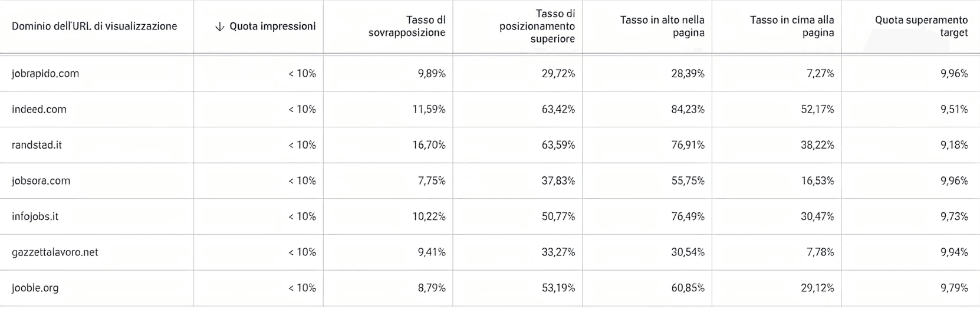Click infojobs.it's 30,47% absolute top cell
This screenshot has width=980, height=309.
point(817,216)
